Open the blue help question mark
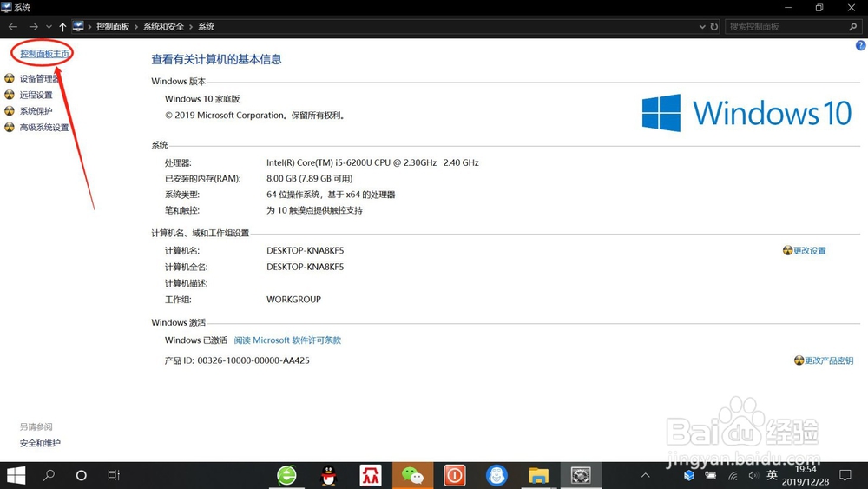The height and width of the screenshot is (489, 868). [x=861, y=45]
